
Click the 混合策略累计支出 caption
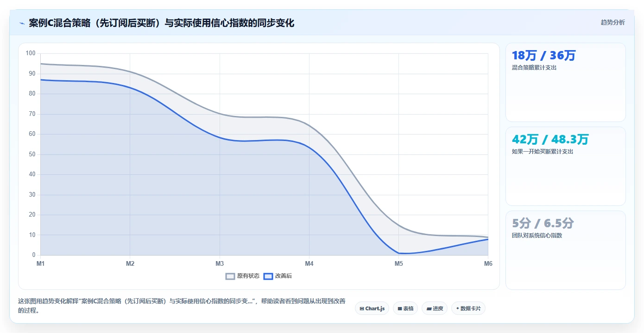click(534, 68)
